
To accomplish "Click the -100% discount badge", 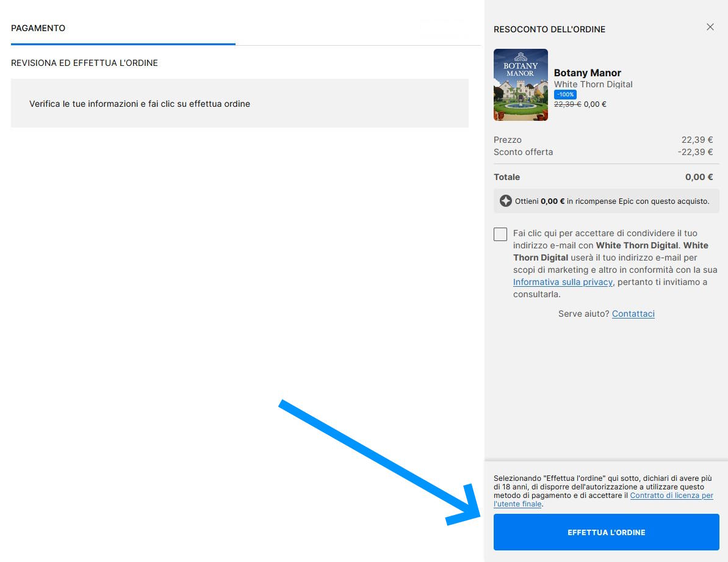I will pyautogui.click(x=565, y=95).
